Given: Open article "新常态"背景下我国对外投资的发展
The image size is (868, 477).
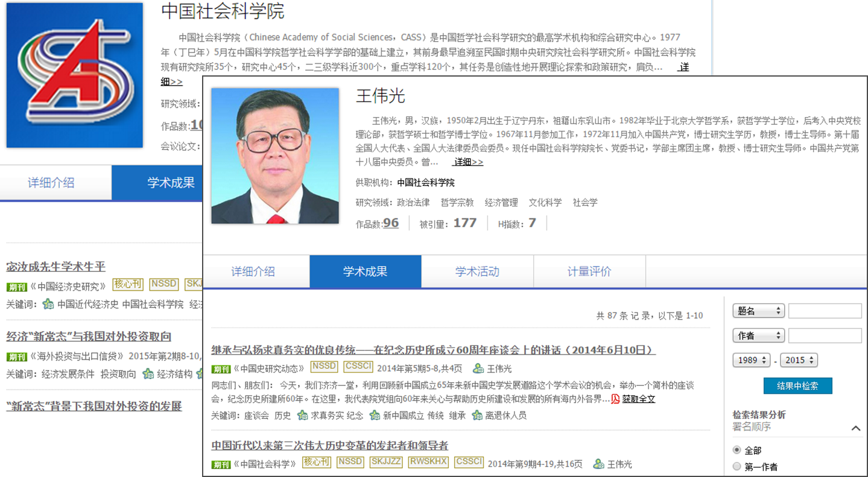Looking at the screenshot, I should pos(94,406).
